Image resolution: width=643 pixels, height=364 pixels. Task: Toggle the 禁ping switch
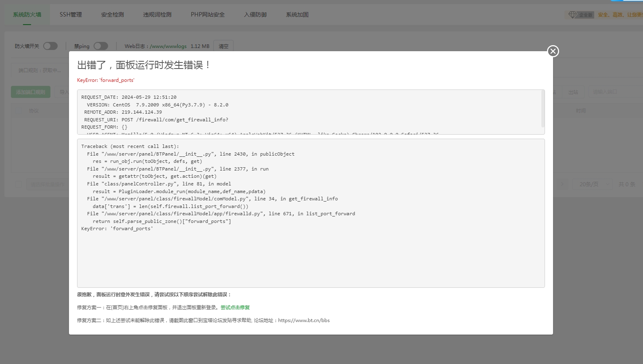101,46
